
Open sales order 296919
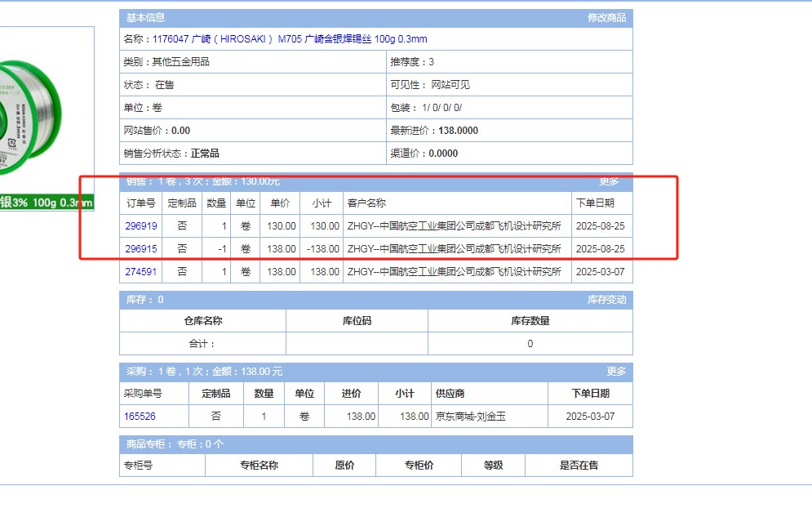coord(141,226)
